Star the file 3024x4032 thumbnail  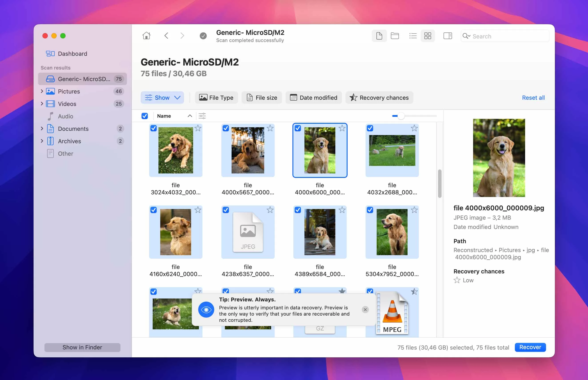(198, 128)
